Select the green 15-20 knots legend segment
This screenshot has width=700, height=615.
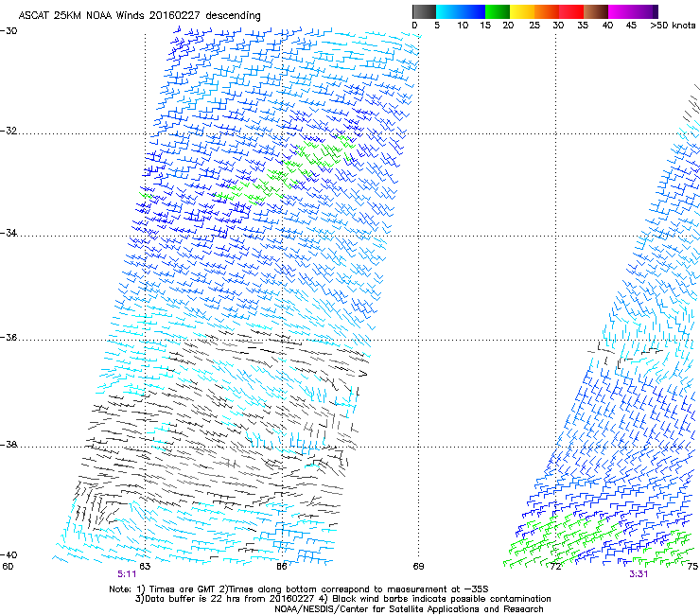pyautogui.click(x=498, y=11)
